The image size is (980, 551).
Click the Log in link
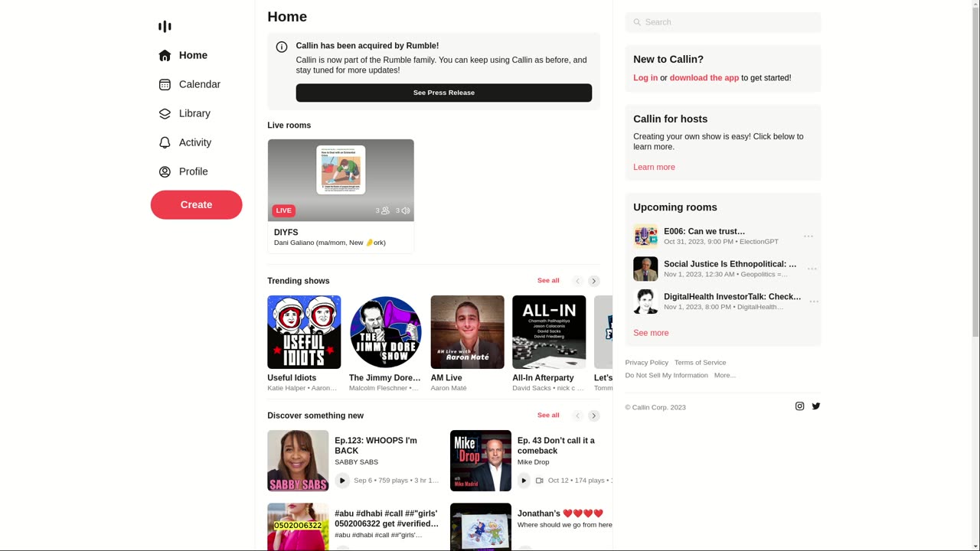tap(645, 78)
